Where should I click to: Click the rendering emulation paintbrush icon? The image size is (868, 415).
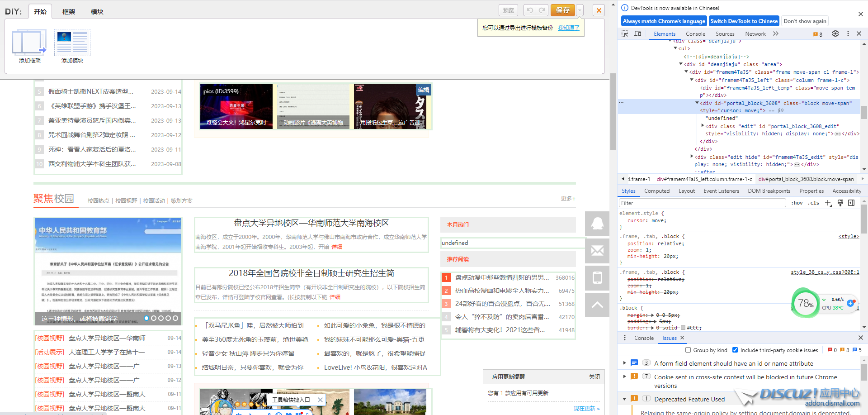point(840,203)
